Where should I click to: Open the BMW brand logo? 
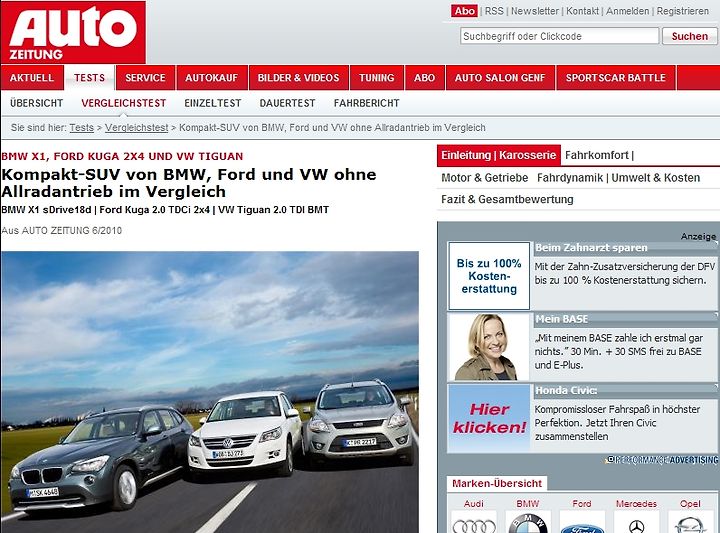528,522
